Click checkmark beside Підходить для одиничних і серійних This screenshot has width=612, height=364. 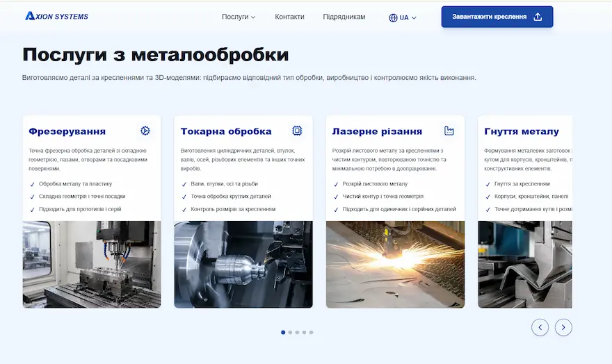click(x=336, y=210)
